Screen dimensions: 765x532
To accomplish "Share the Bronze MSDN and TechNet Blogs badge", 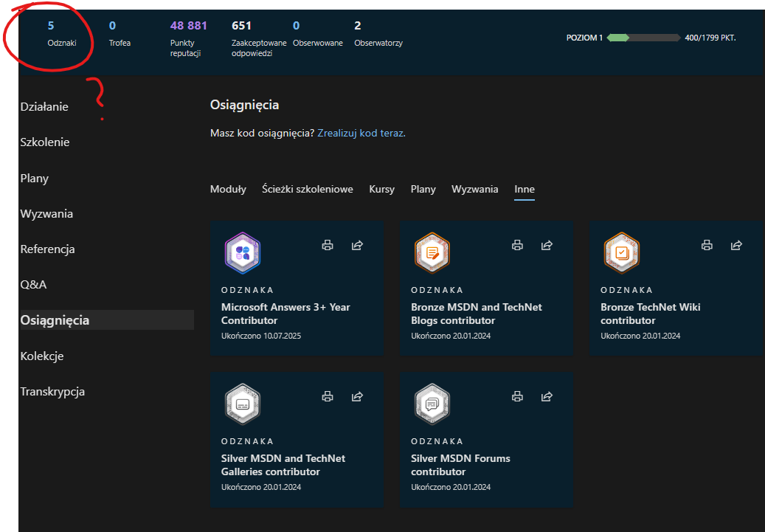I will (x=547, y=245).
